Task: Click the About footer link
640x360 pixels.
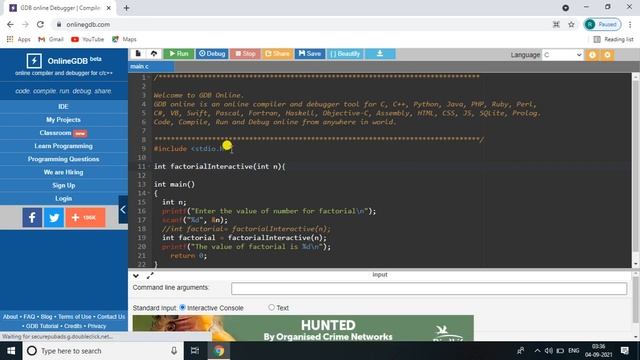Action: (x=10, y=317)
